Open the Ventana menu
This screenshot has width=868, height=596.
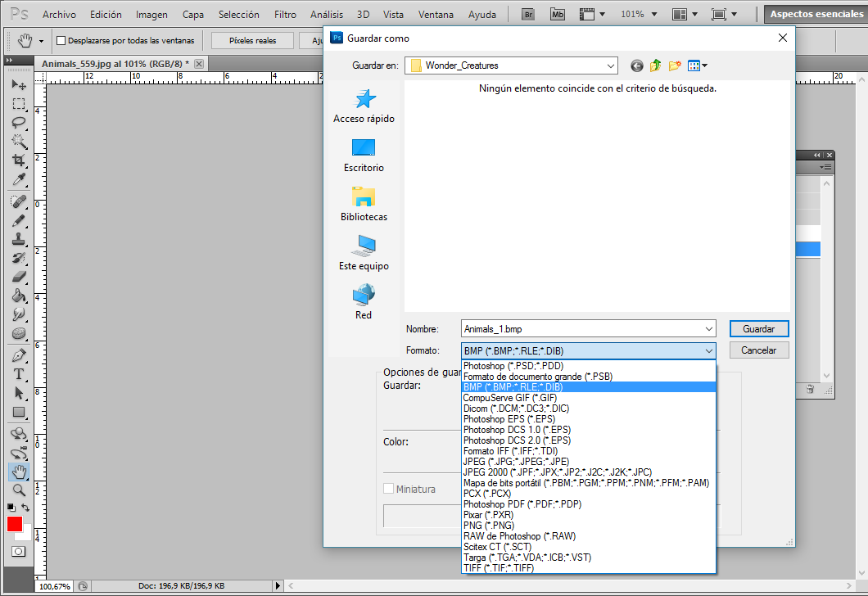point(436,15)
